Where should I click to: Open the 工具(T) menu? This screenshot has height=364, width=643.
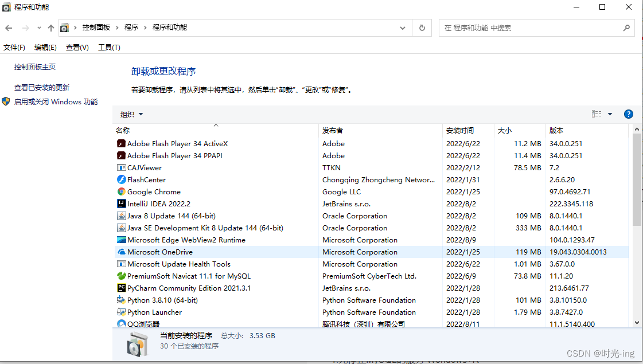click(x=109, y=48)
